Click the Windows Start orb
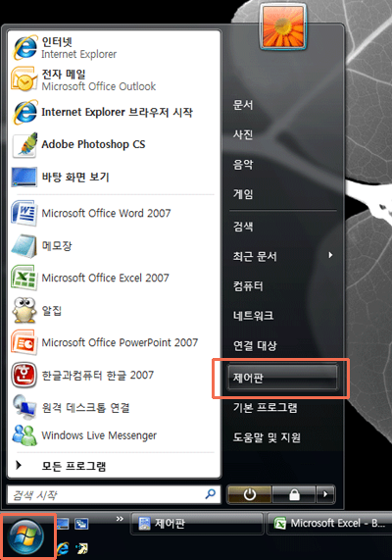Image resolution: width=392 pixels, height=560 pixels. coord(25,536)
